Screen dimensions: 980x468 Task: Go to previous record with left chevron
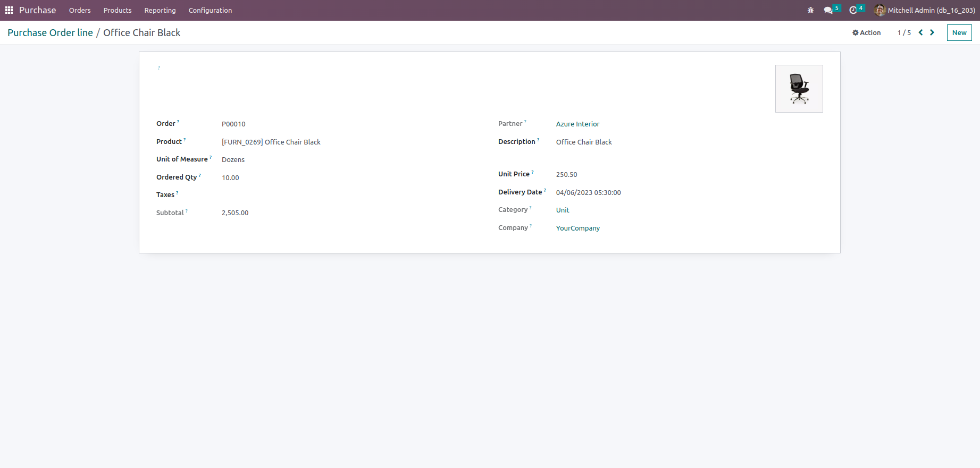tap(920, 32)
